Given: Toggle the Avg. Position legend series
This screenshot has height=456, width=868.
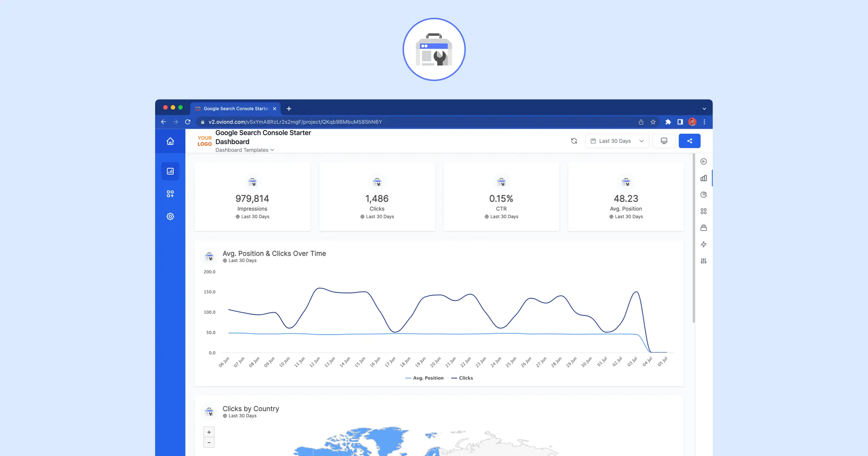Looking at the screenshot, I should [x=424, y=378].
